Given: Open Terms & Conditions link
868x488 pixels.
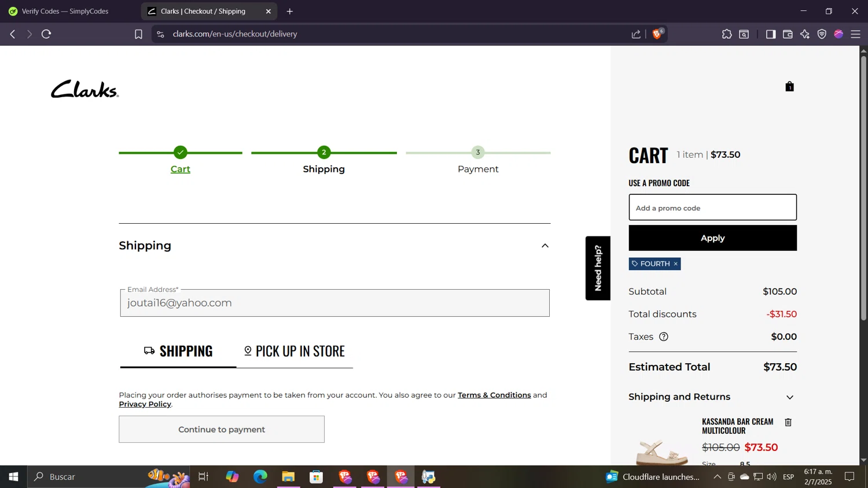Looking at the screenshot, I should (494, 395).
